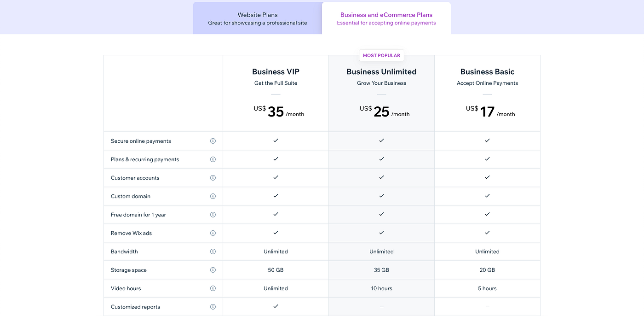Select Business and eCommerce Plans tab
The height and width of the screenshot is (316, 644).
click(386, 18)
